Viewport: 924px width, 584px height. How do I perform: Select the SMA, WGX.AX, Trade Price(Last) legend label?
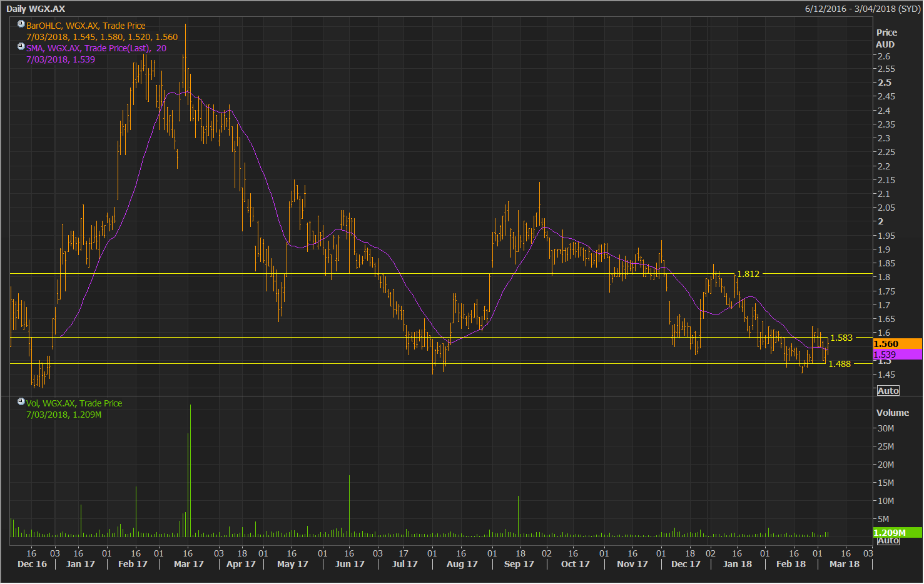[96, 48]
